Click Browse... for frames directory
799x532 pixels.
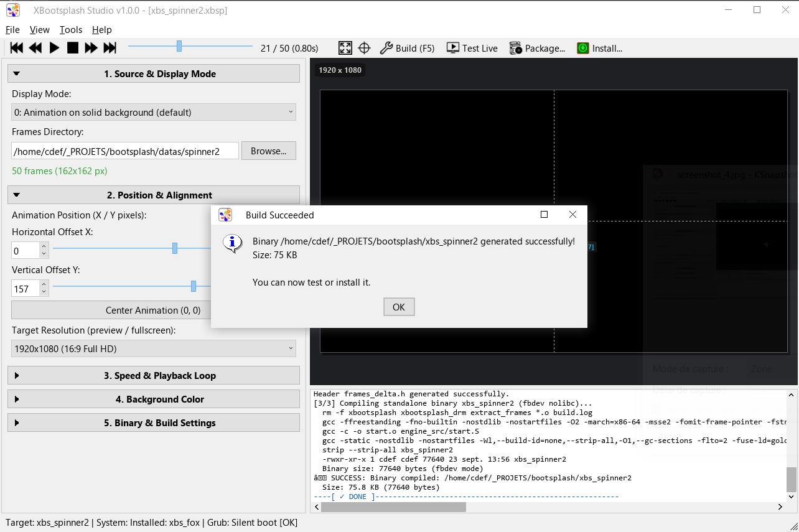pos(269,151)
